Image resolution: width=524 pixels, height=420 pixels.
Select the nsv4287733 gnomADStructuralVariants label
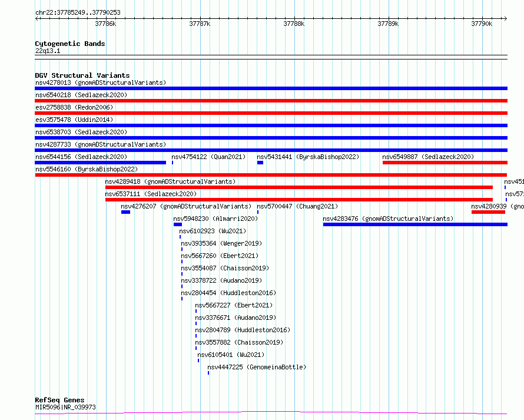[x=101, y=144]
